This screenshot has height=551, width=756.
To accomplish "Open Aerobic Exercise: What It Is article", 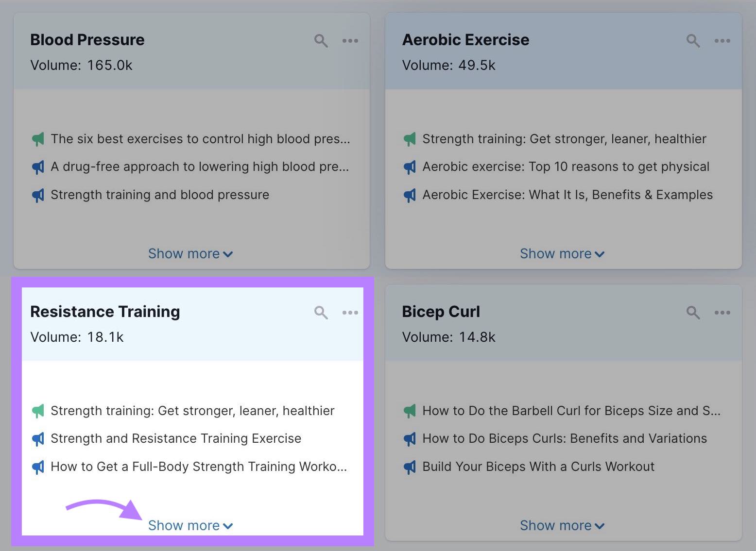I will (x=567, y=195).
